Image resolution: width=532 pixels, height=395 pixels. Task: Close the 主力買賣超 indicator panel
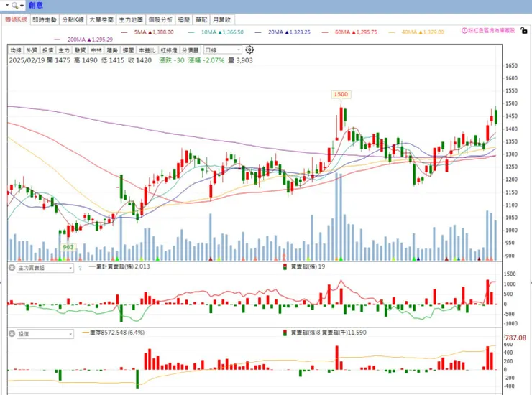(x=12, y=268)
